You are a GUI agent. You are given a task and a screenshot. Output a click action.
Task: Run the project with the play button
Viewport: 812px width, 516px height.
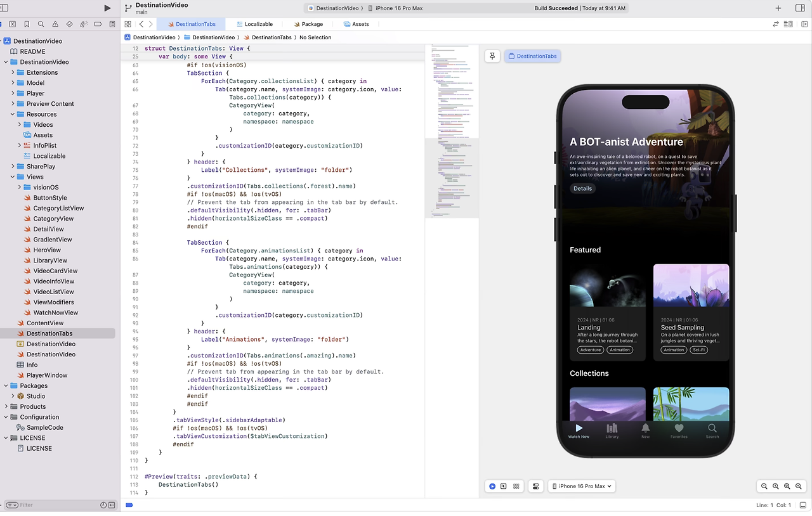107,8
